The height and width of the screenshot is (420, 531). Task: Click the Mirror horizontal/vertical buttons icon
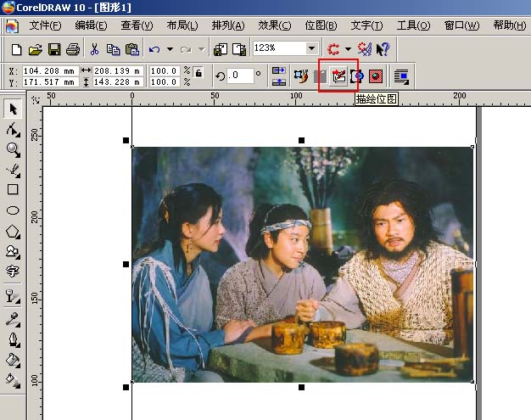click(x=279, y=76)
